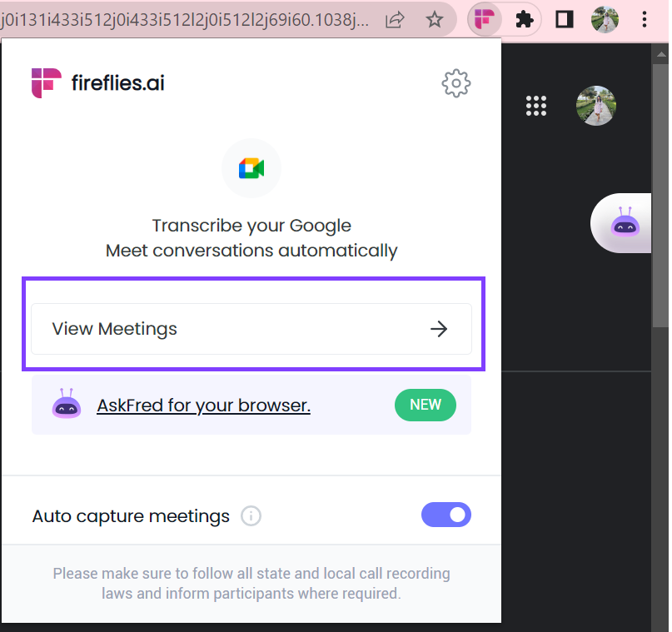The width and height of the screenshot is (672, 632).
Task: Open the Chrome three-dot menu
Action: [x=645, y=19]
